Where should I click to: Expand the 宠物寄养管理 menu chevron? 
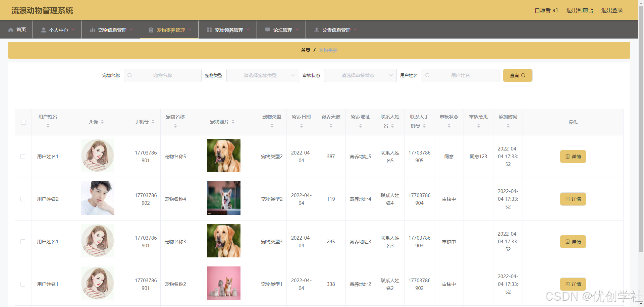190,29
